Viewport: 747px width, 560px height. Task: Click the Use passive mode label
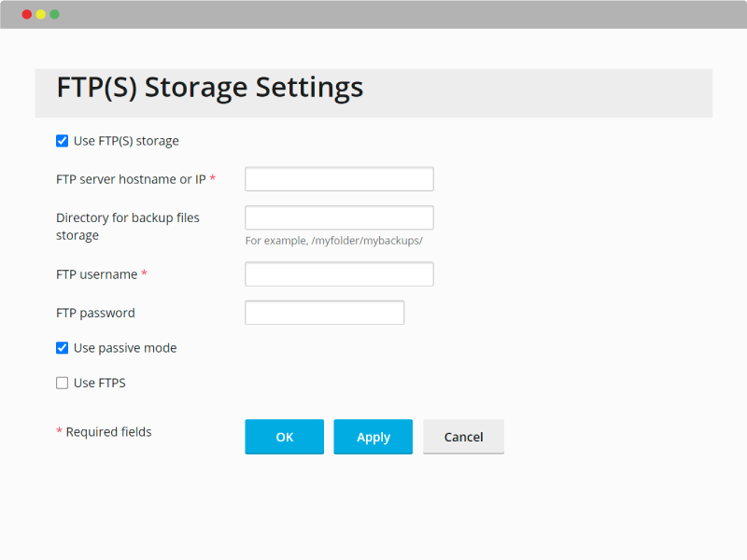125,348
